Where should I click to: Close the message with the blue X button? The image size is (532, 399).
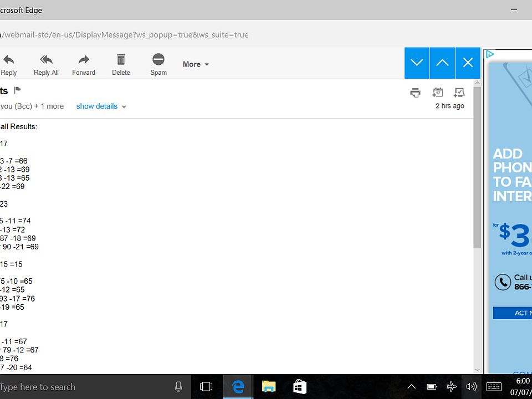(x=468, y=63)
